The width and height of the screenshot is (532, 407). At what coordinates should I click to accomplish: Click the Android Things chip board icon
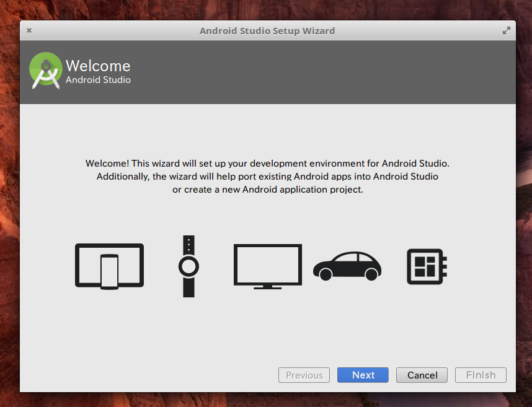point(427,266)
